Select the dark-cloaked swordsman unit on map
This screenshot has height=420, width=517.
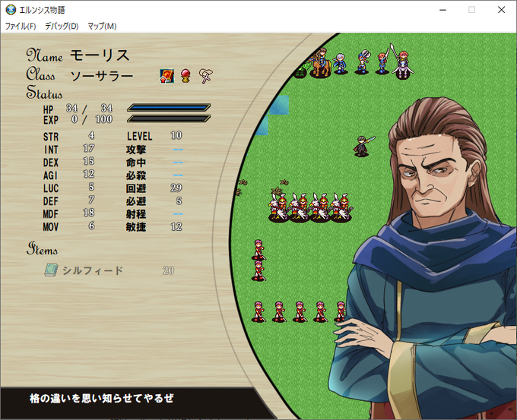click(363, 146)
